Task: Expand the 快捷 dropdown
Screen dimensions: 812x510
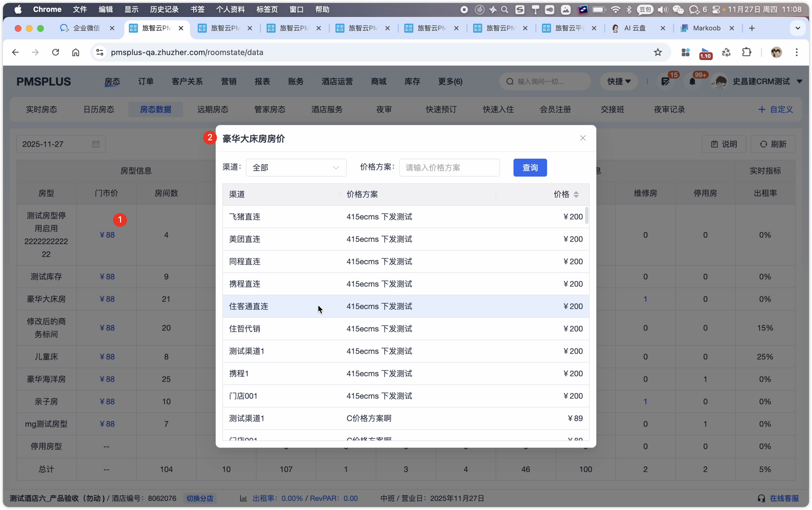Action: pos(618,82)
